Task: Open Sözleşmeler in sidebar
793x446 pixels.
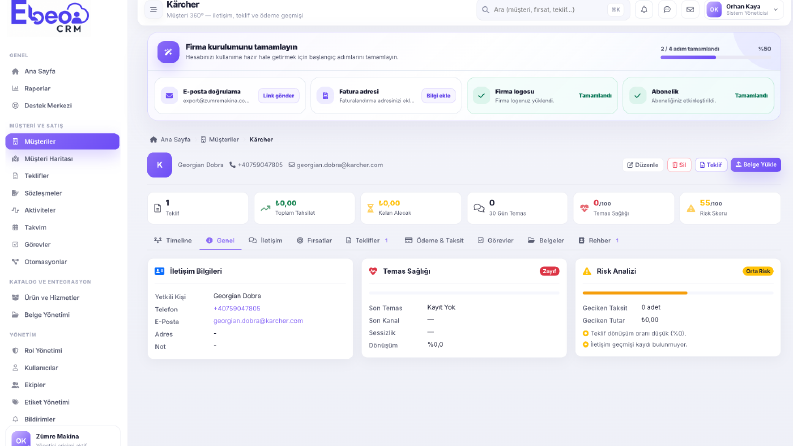Action: click(x=62, y=193)
